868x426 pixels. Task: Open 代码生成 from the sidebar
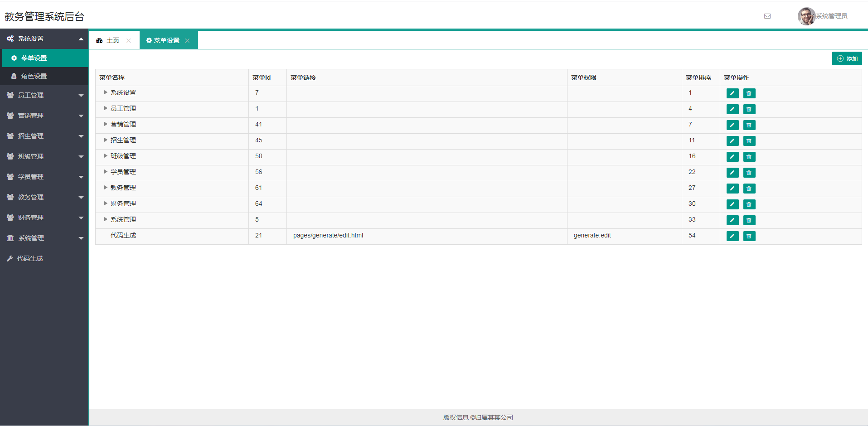click(x=30, y=258)
